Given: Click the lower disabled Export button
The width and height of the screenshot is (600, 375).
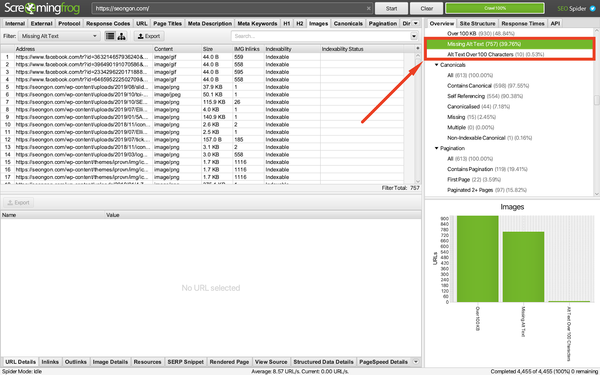Looking at the screenshot, I should 18,202.
